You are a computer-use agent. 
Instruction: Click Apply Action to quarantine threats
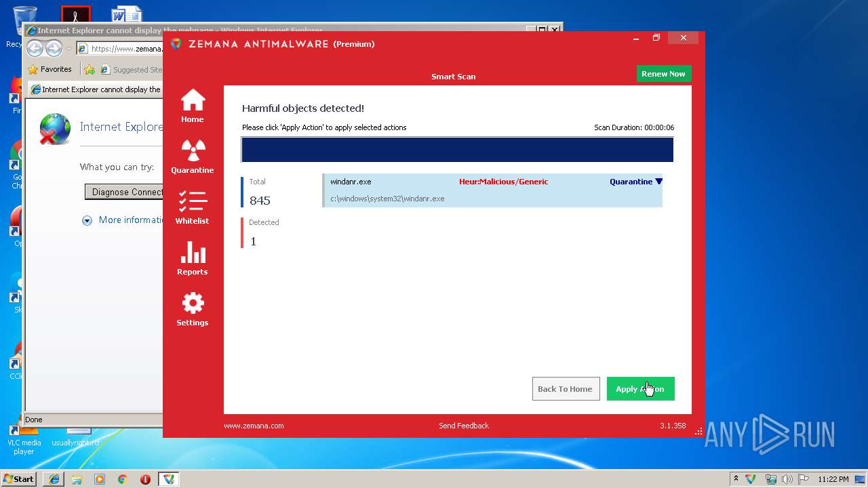(640, 389)
